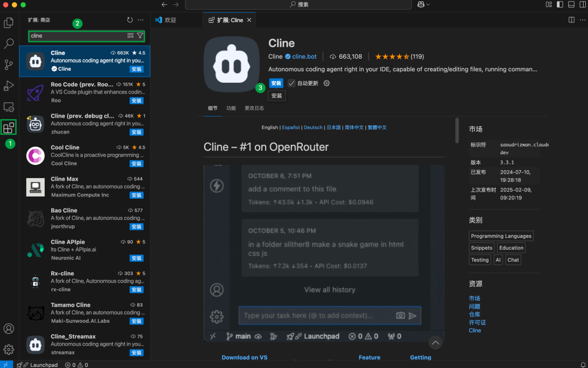Open the remote window status bar icon
Screen dimensions: 588x368
click(x=6, y=365)
